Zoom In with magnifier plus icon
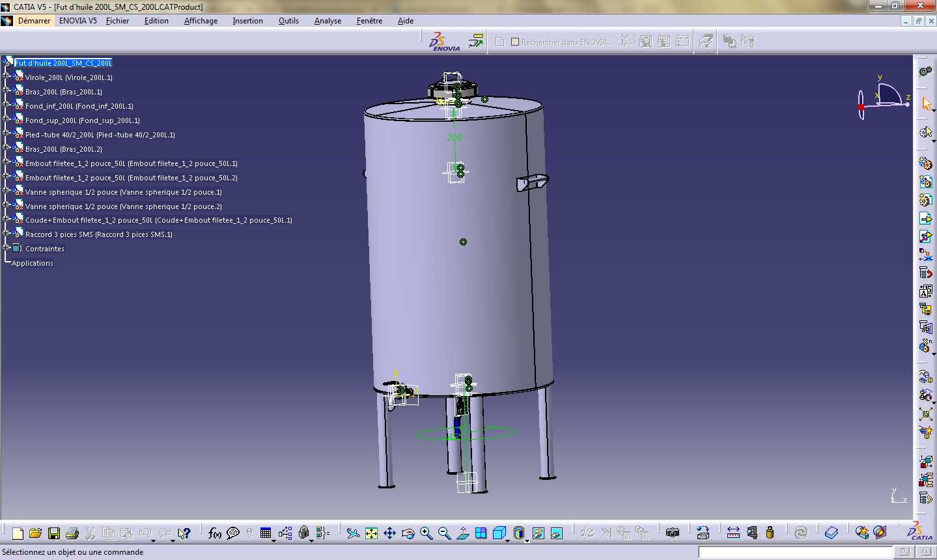937x560 pixels. click(x=427, y=533)
